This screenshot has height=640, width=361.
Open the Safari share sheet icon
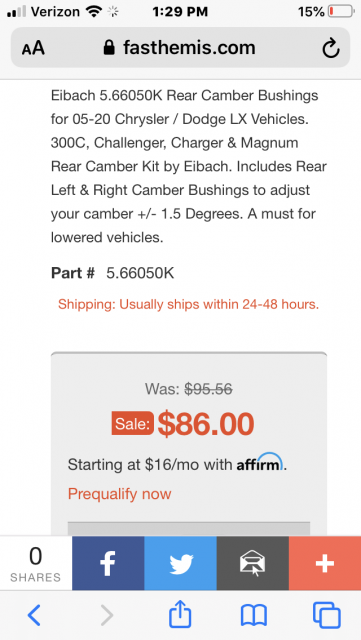[x=180, y=614]
